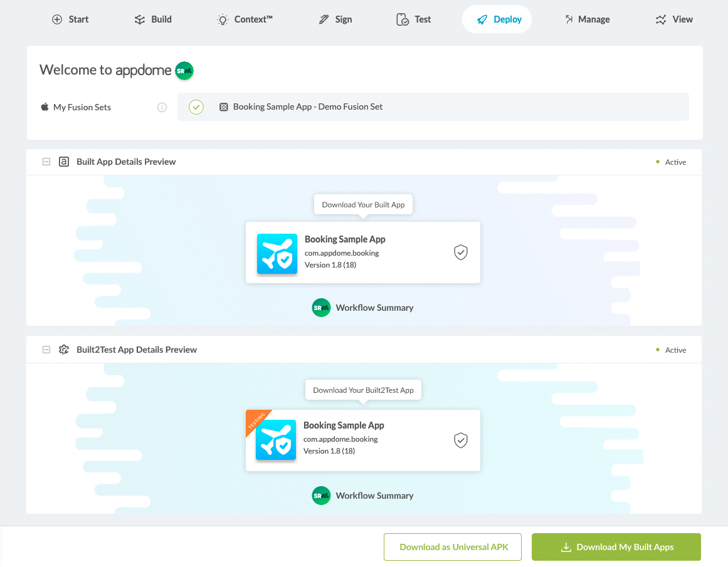Collapse the Built App Details Preview section
This screenshot has height=567, width=728.
coord(46,162)
